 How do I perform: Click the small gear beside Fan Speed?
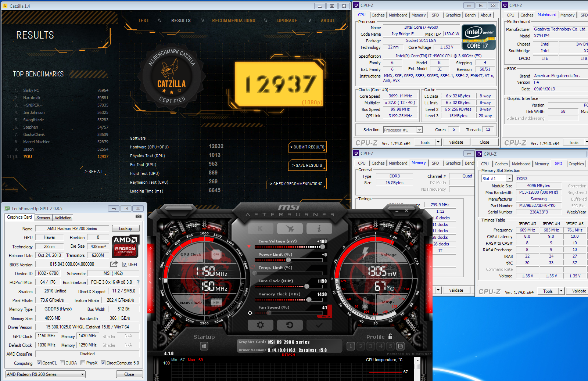[x=250, y=313]
